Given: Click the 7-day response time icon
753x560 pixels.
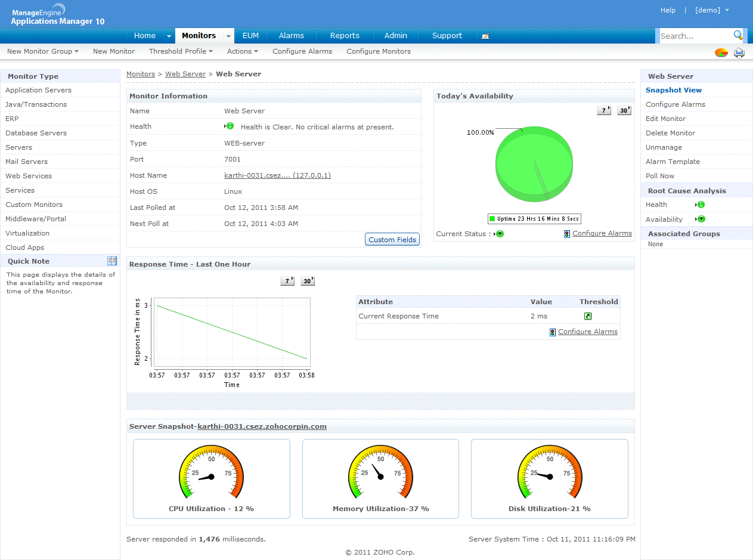Looking at the screenshot, I should tap(287, 281).
